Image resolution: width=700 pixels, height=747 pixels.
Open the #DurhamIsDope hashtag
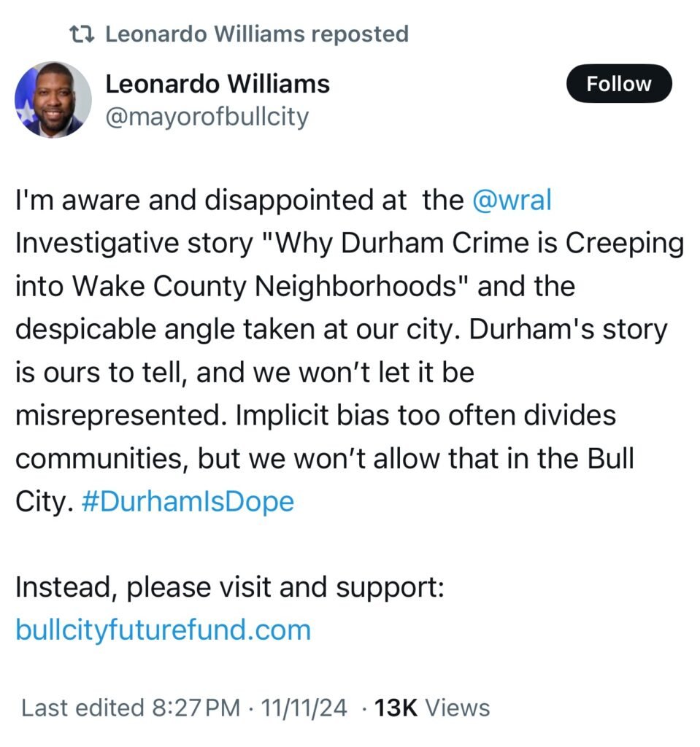click(188, 502)
